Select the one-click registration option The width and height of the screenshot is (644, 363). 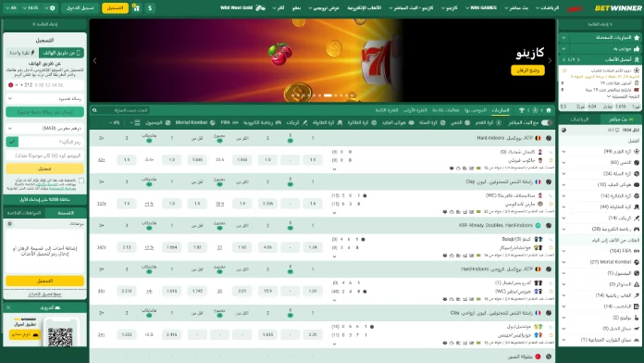click(x=22, y=53)
